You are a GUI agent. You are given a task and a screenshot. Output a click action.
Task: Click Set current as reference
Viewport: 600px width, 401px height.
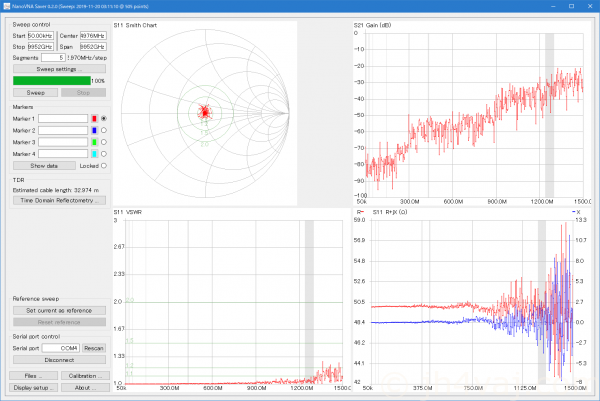point(59,310)
